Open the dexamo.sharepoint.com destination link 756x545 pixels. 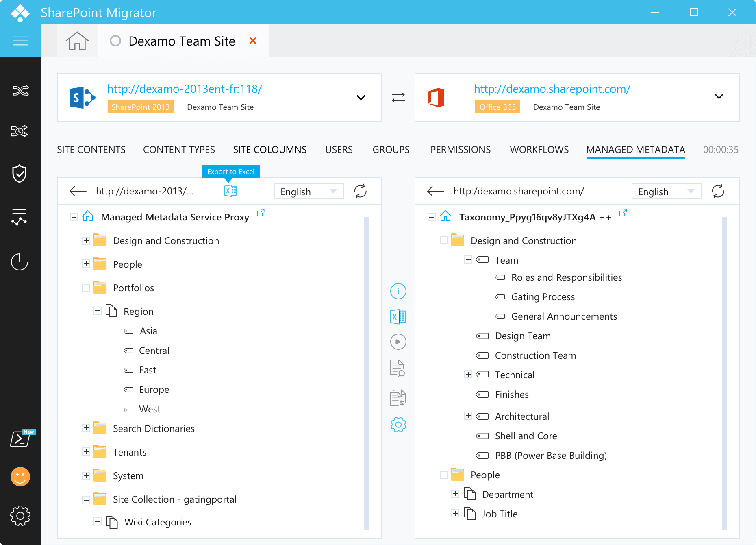click(x=552, y=89)
